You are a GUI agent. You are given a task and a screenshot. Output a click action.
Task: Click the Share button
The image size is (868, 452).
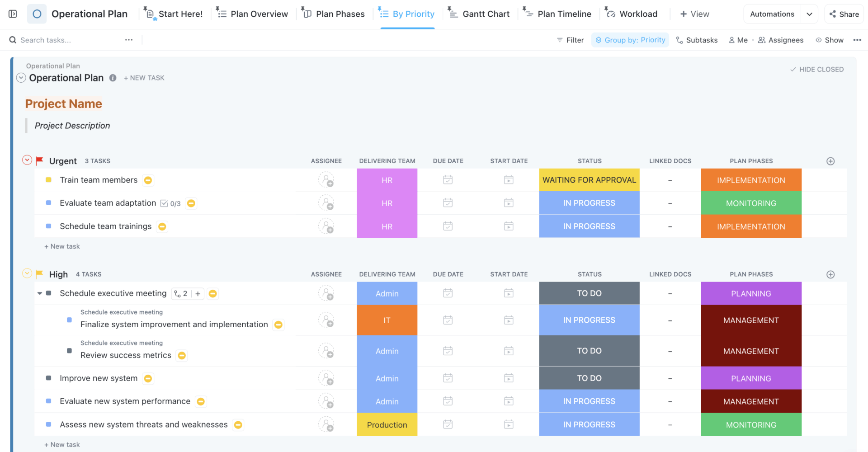[x=844, y=14]
